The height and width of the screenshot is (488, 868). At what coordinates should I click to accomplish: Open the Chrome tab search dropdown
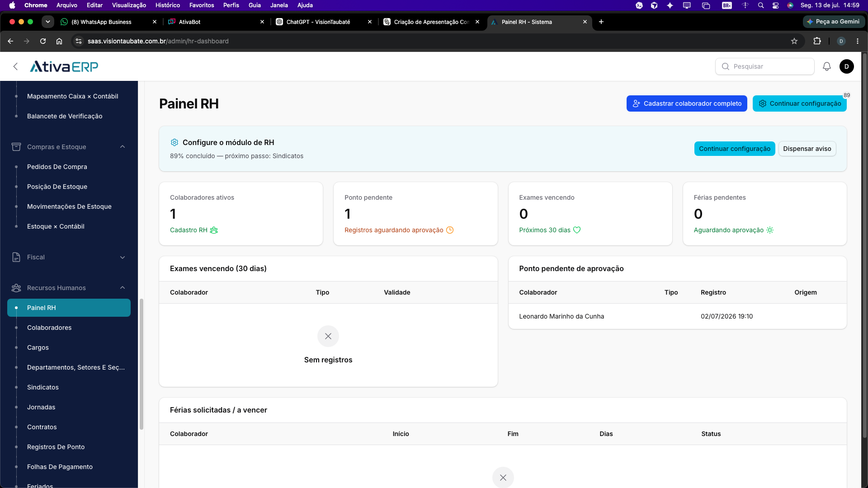pos(48,22)
